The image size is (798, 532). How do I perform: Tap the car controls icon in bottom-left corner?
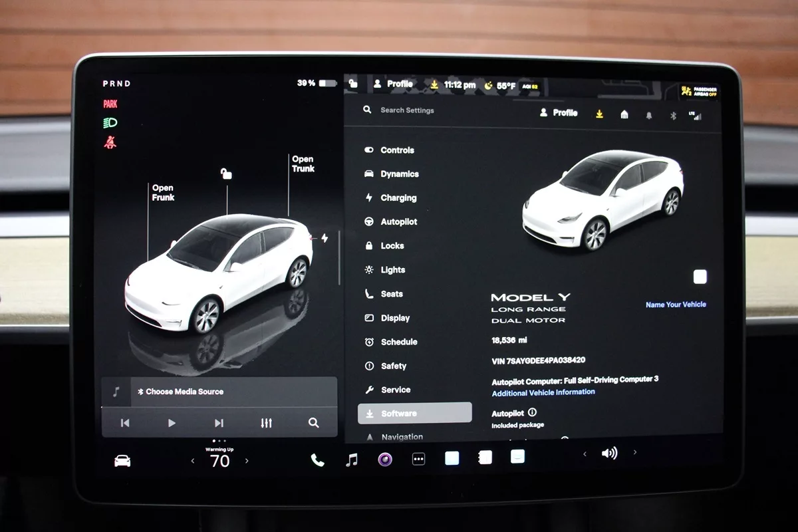point(122,461)
